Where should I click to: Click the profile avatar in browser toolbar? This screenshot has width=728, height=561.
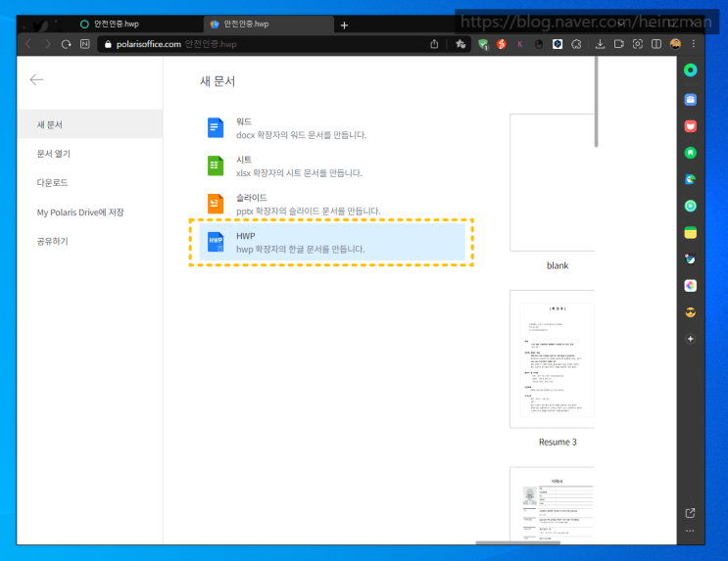(x=675, y=44)
